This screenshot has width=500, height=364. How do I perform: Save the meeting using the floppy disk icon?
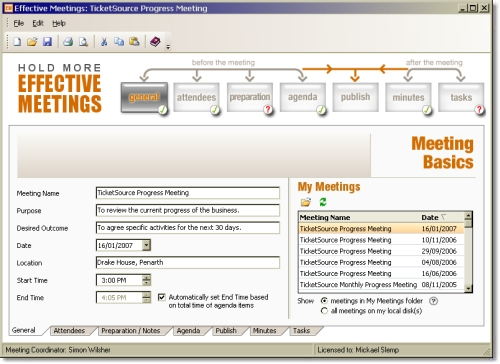coord(47,42)
